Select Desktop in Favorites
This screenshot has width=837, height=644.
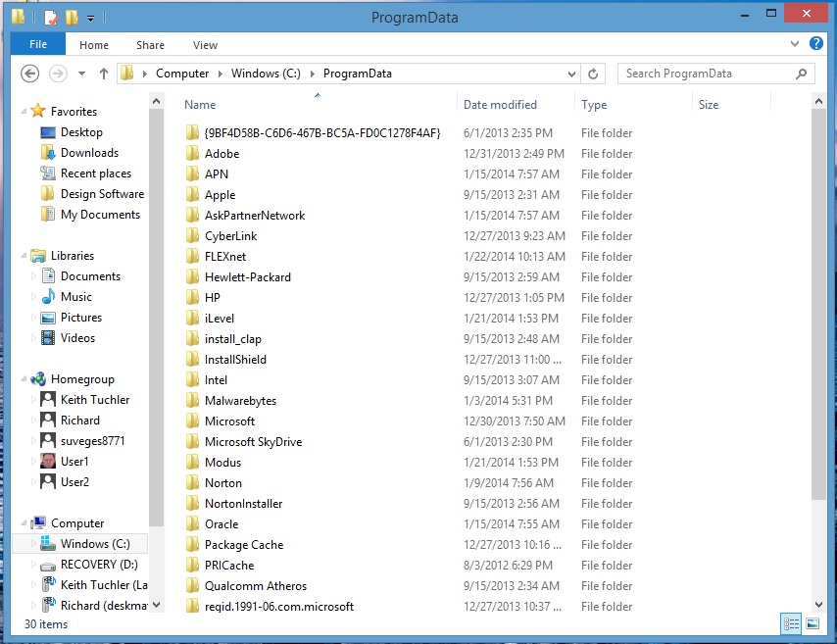coord(81,132)
